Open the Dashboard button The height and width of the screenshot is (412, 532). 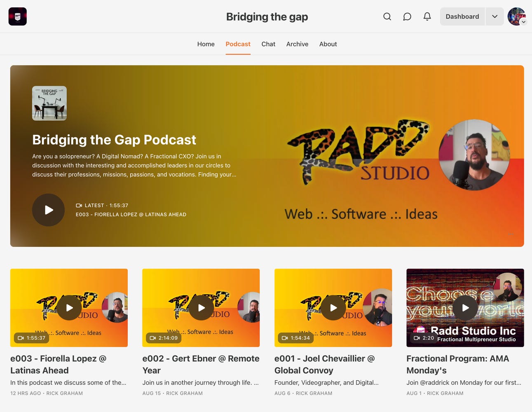click(462, 16)
